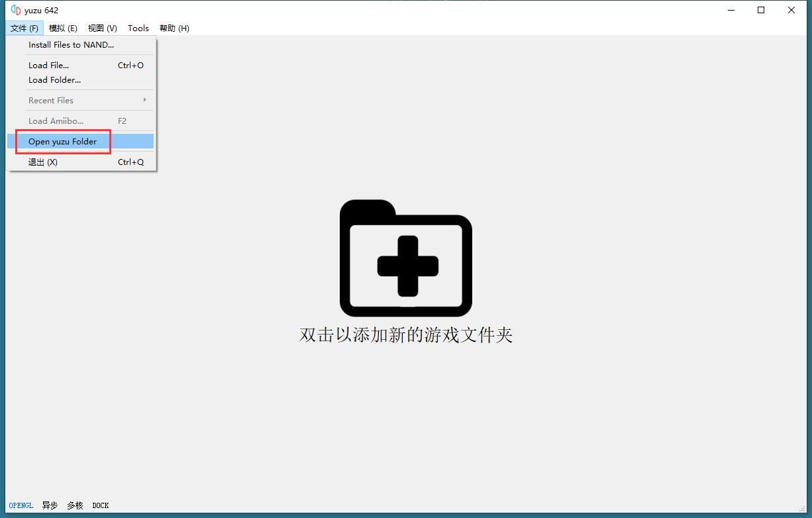Viewport: 812px width, 518px height.
Task: Choose Install Files to NAND...
Action: [81, 45]
